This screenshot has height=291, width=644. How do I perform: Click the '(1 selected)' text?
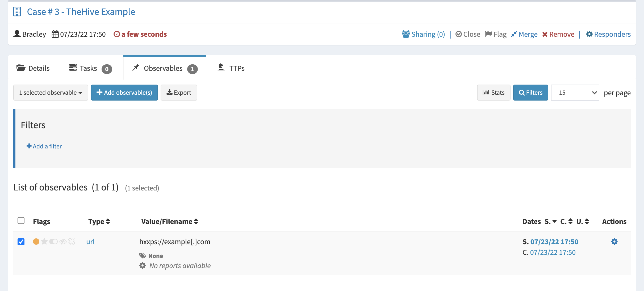(142, 188)
